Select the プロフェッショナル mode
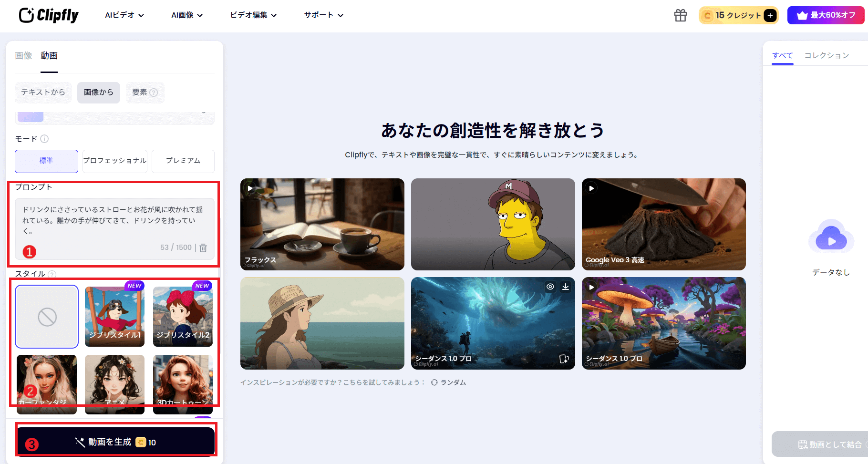Screen dimensions: 868x464 click(x=114, y=161)
